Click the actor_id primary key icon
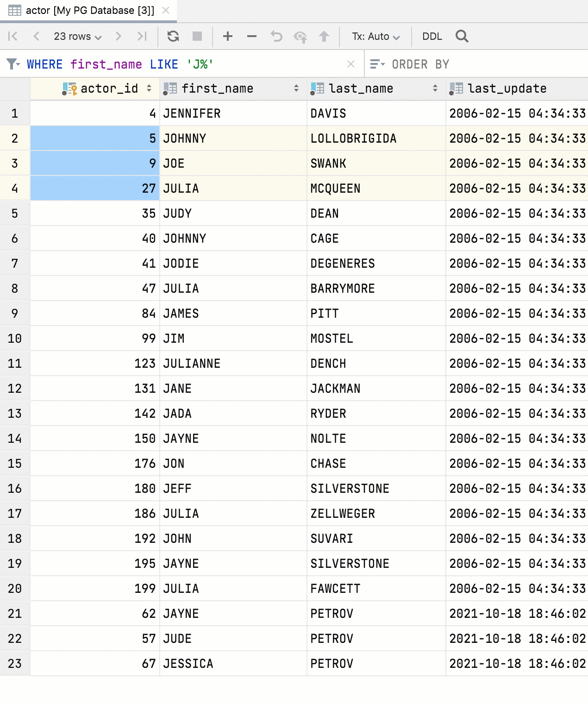Viewport: 588px width, 704px height. [69, 89]
